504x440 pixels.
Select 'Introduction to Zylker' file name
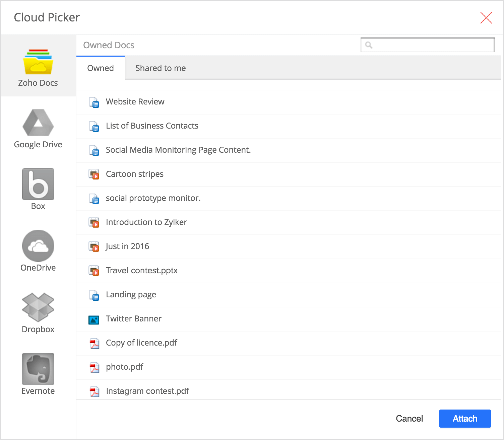[x=146, y=222]
